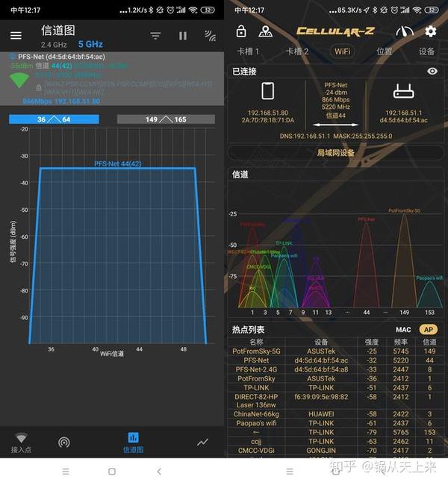
Task: Sort by frequency column header (频率)
Action: 401,342
